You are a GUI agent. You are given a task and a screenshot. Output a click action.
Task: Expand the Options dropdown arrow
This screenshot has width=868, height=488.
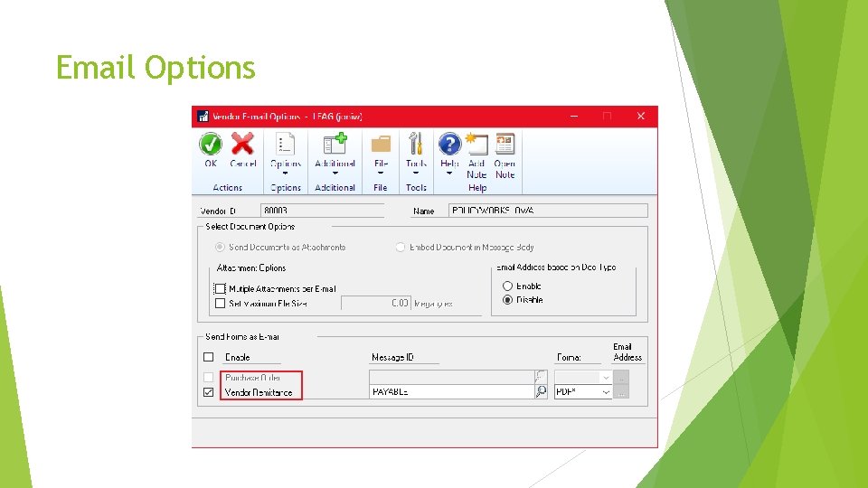tap(285, 174)
